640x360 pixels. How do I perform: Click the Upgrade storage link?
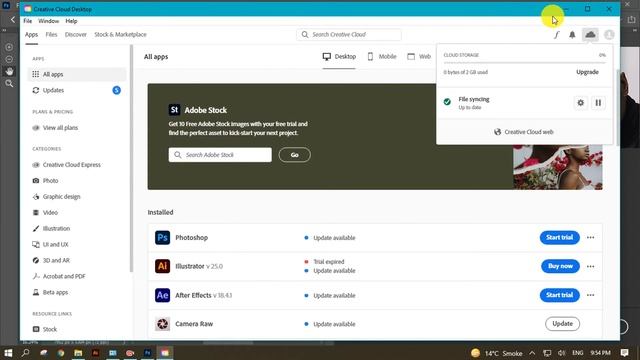[587, 72]
